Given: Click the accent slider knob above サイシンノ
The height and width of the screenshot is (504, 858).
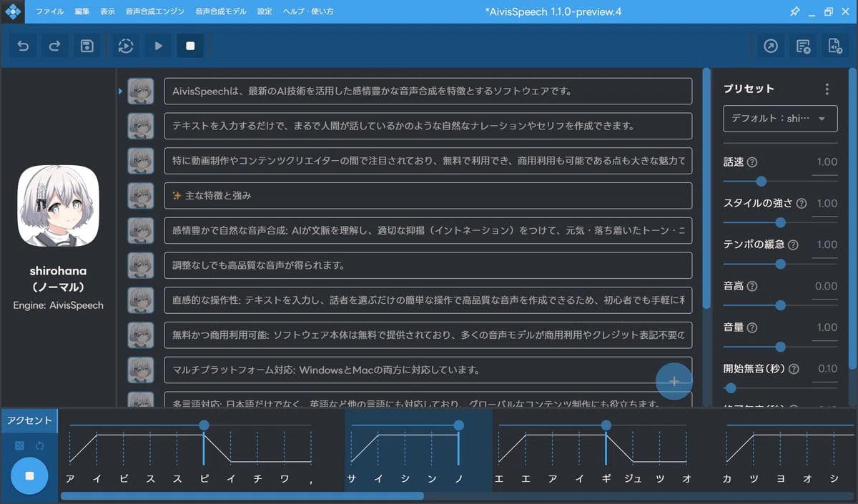Looking at the screenshot, I should [x=458, y=425].
